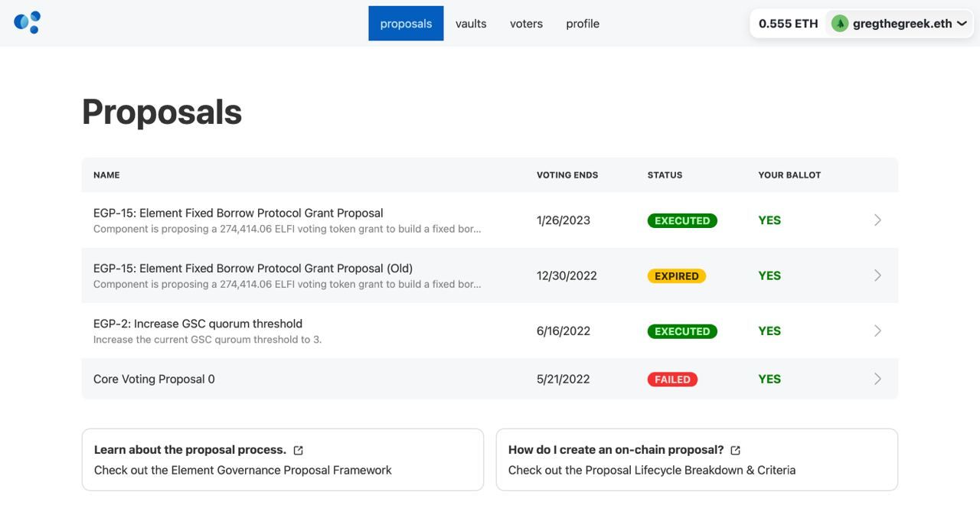Open EGP-15 (Old) proposal via its chevron

(877, 275)
